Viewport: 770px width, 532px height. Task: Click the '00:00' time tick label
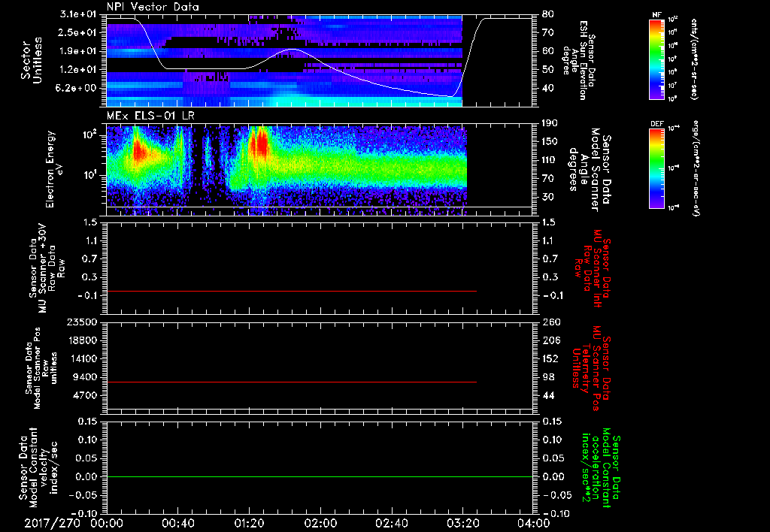tap(107, 523)
